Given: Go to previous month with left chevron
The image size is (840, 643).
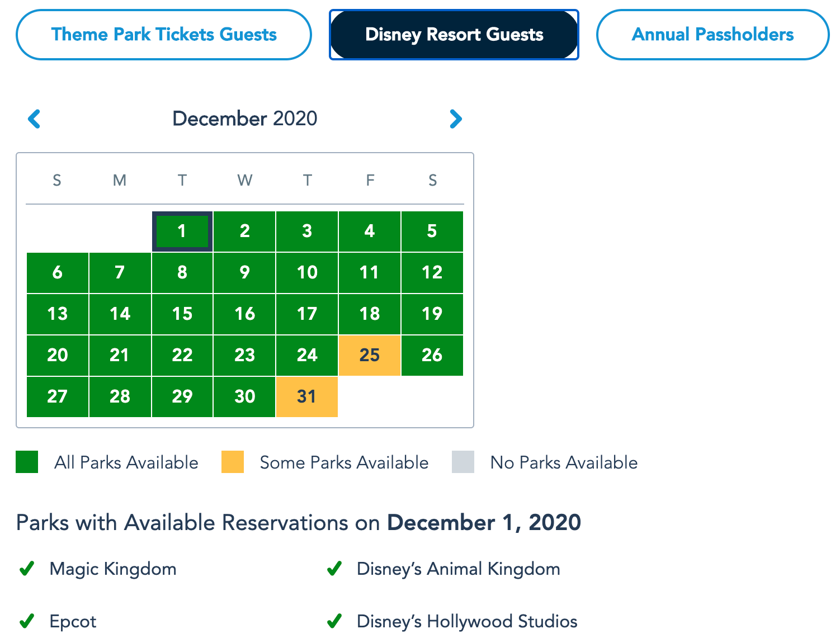Looking at the screenshot, I should (x=34, y=119).
